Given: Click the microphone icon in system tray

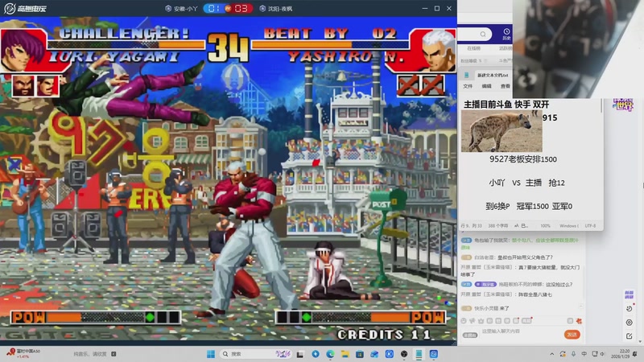Looking at the screenshot, I should 573,354.
